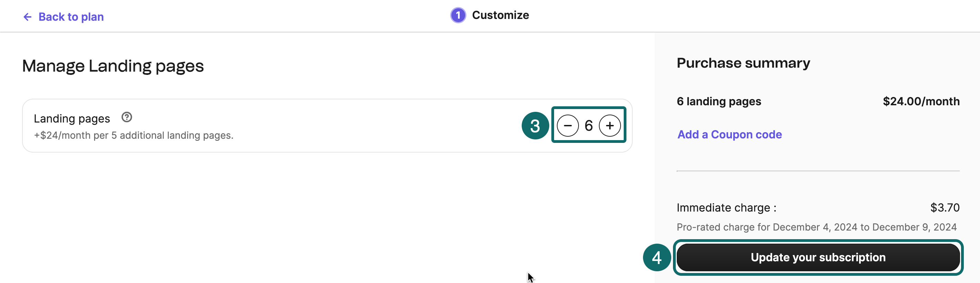The image size is (980, 283).
Task: Click the pro-rated charge date note
Action: 816,227
